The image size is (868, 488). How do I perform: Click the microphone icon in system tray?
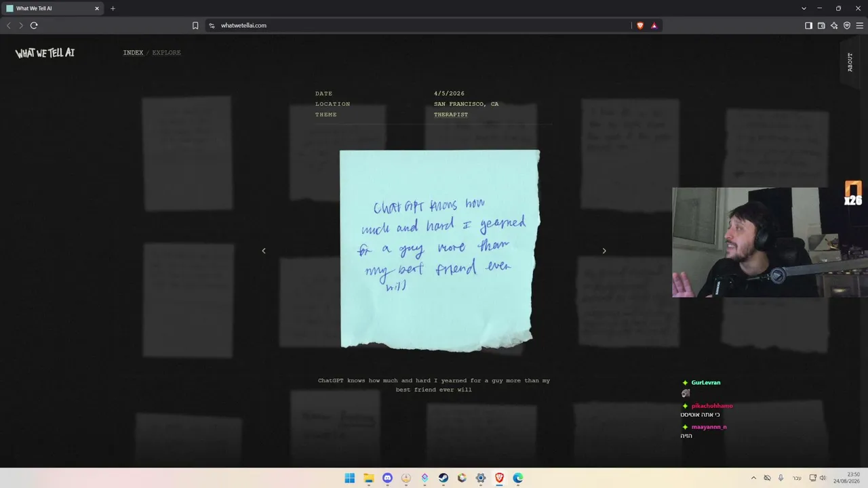click(x=781, y=478)
